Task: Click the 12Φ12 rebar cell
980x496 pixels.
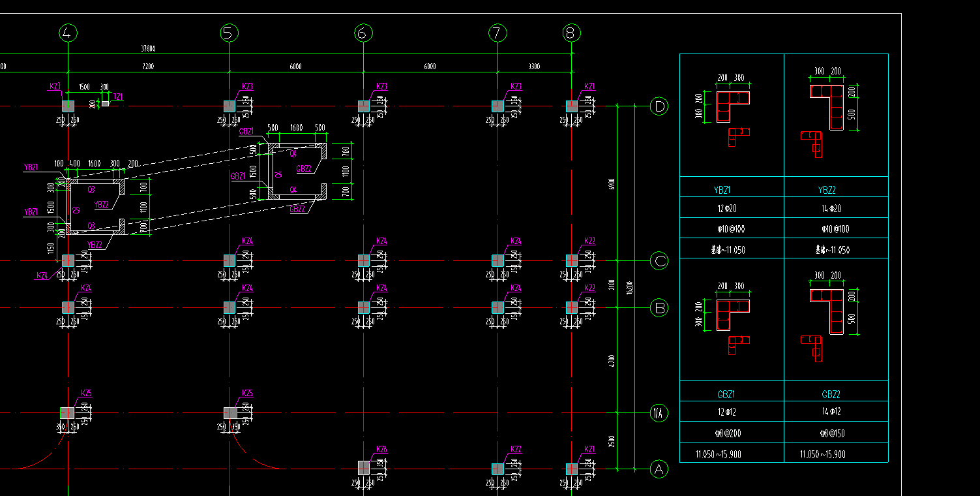Action: (x=732, y=412)
